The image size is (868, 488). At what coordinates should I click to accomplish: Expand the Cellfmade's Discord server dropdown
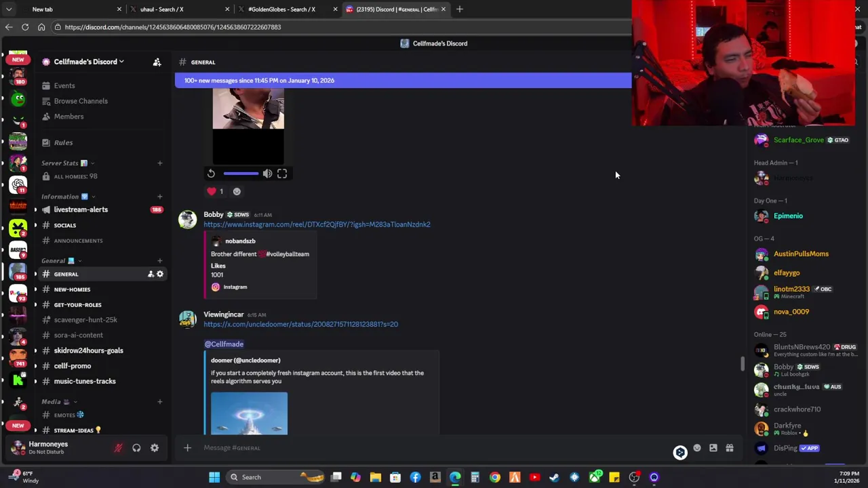88,62
